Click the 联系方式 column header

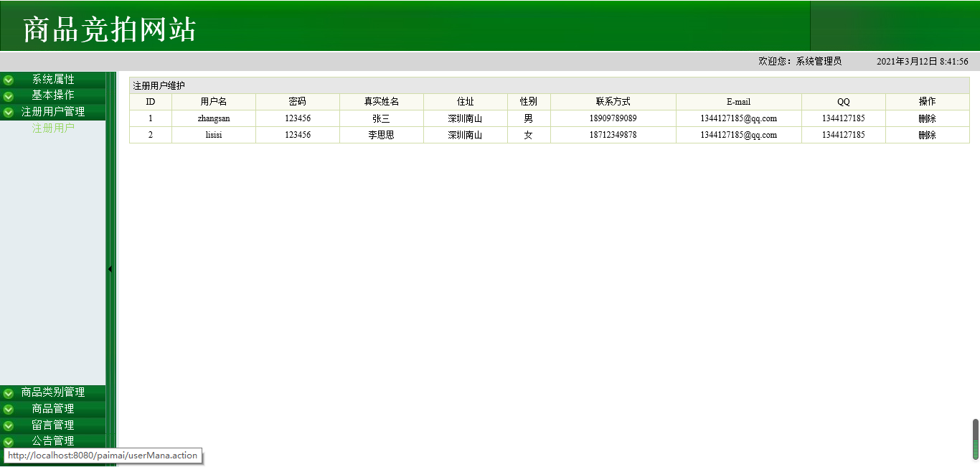coord(613,102)
